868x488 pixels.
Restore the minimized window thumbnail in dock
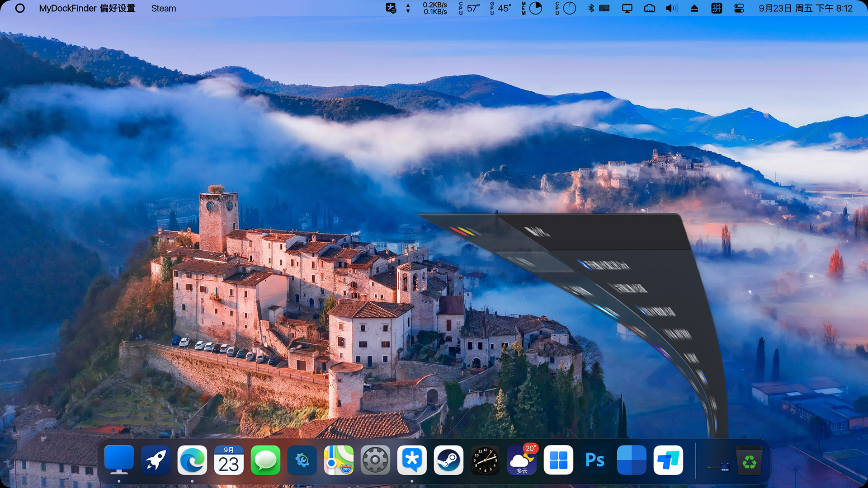[719, 466]
